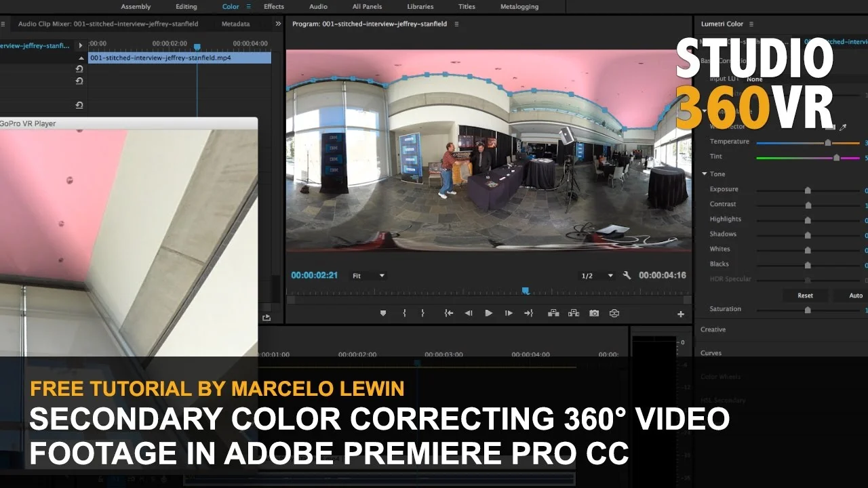Open the Lumetri Color panel menu

(x=751, y=24)
